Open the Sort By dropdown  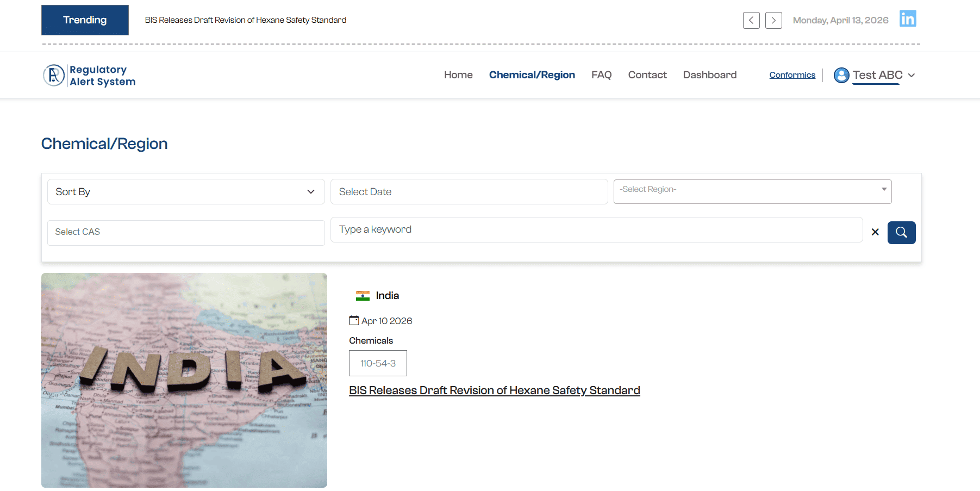(186, 192)
